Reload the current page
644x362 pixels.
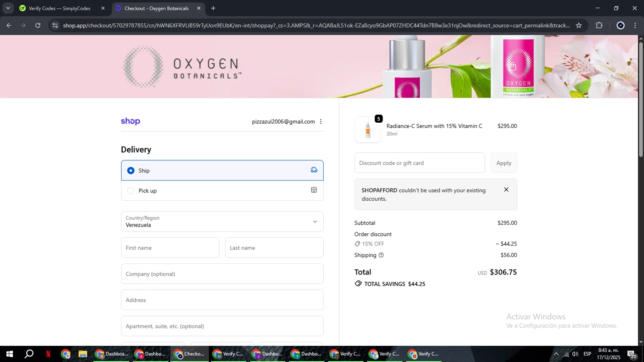click(38, 25)
